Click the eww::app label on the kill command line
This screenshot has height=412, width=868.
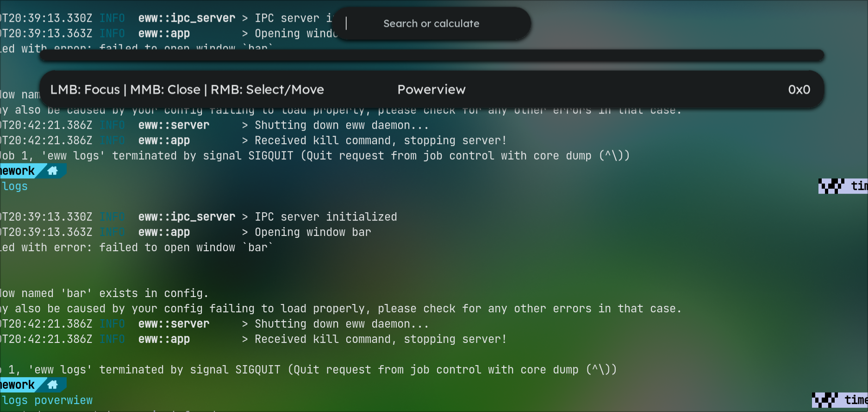click(x=163, y=339)
